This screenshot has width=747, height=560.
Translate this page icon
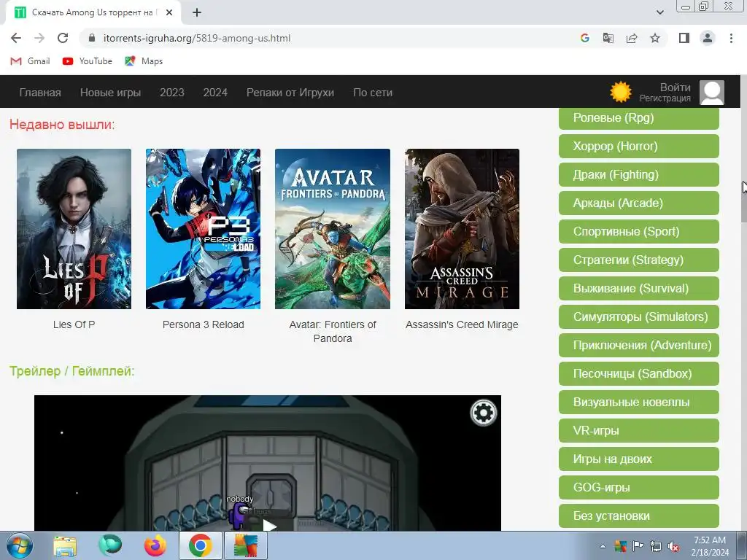coord(608,38)
